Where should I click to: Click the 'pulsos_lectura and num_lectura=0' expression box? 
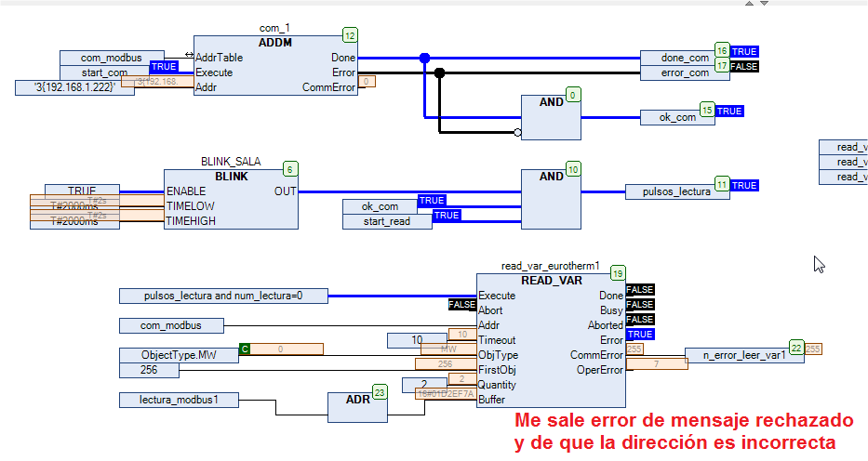(223, 296)
